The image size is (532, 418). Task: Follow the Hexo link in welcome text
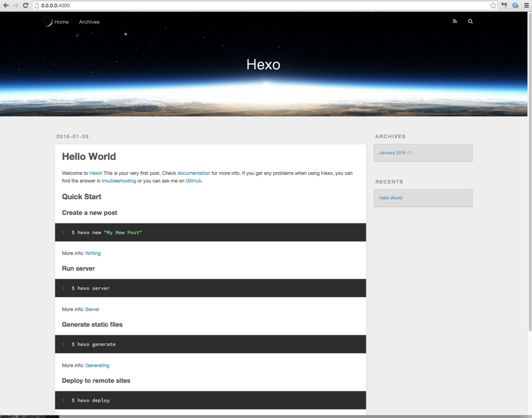click(x=95, y=173)
